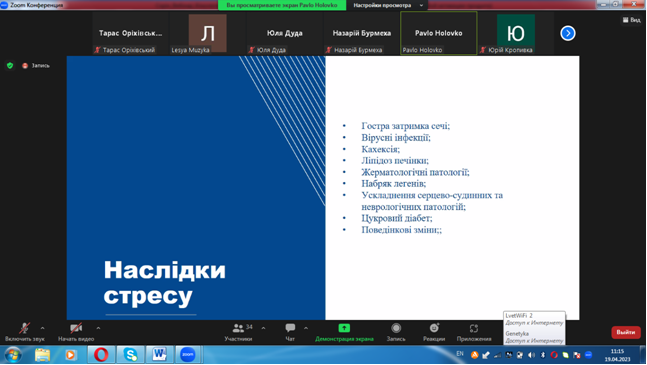The height and width of the screenshot is (365, 647).
Task: Expand the arrow next to Участники
Action: [x=263, y=328]
